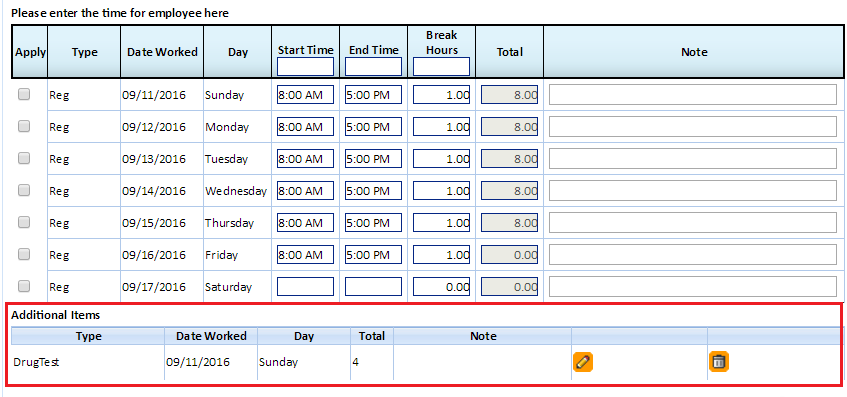Click the 'Additional Items' heading

click(x=56, y=314)
